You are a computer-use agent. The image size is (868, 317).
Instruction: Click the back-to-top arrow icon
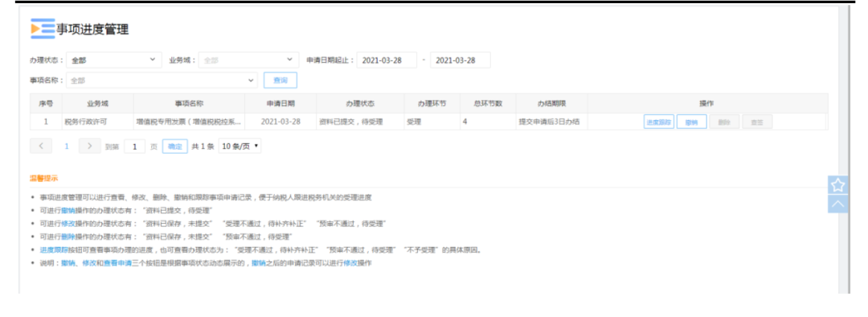838,204
